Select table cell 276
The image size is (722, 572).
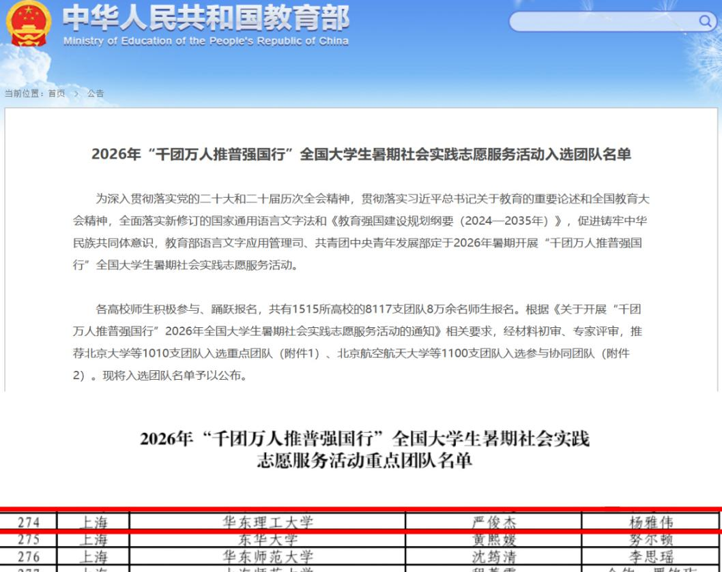click(x=29, y=556)
